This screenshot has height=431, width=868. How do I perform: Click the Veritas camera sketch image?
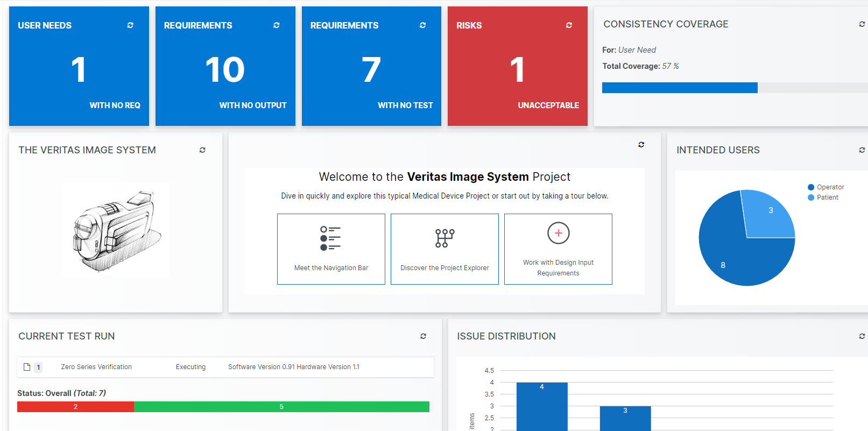(x=116, y=230)
